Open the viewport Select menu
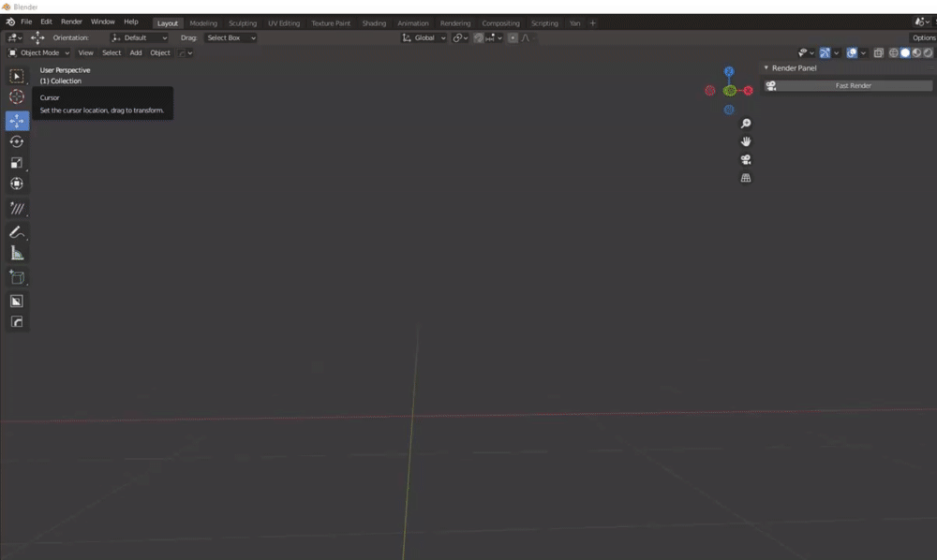 (x=112, y=53)
